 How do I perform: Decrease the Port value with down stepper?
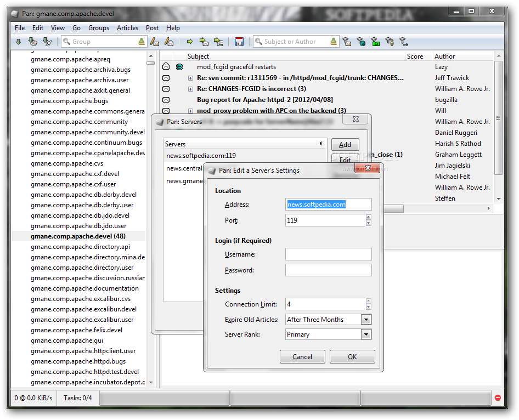point(368,223)
